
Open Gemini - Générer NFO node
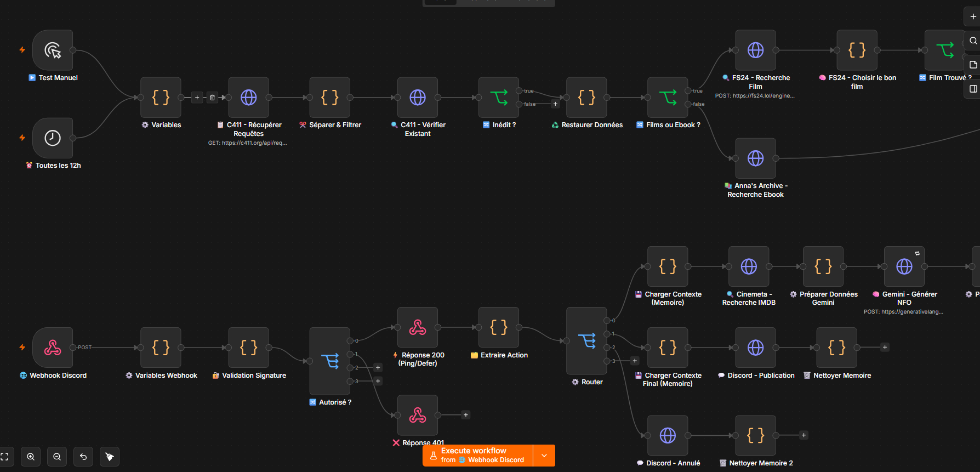click(904, 266)
